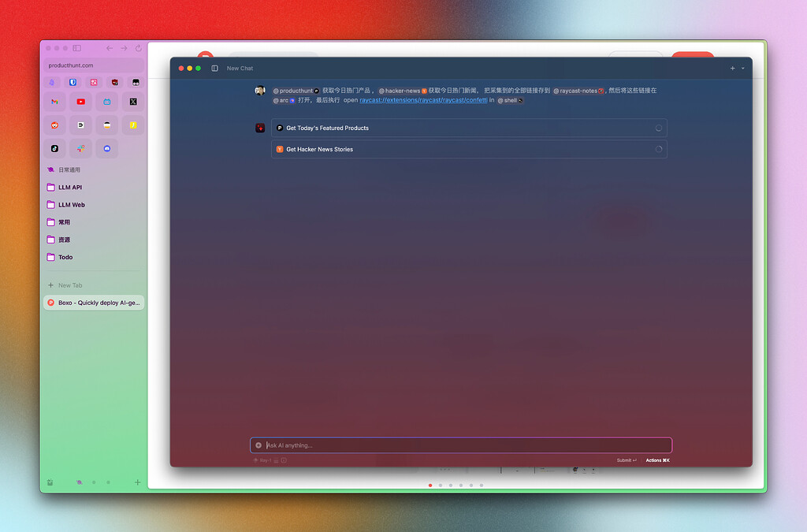Screen dimensions: 807x532
Task: Focus the Ask AI anything input field
Action: pyautogui.click(x=461, y=445)
